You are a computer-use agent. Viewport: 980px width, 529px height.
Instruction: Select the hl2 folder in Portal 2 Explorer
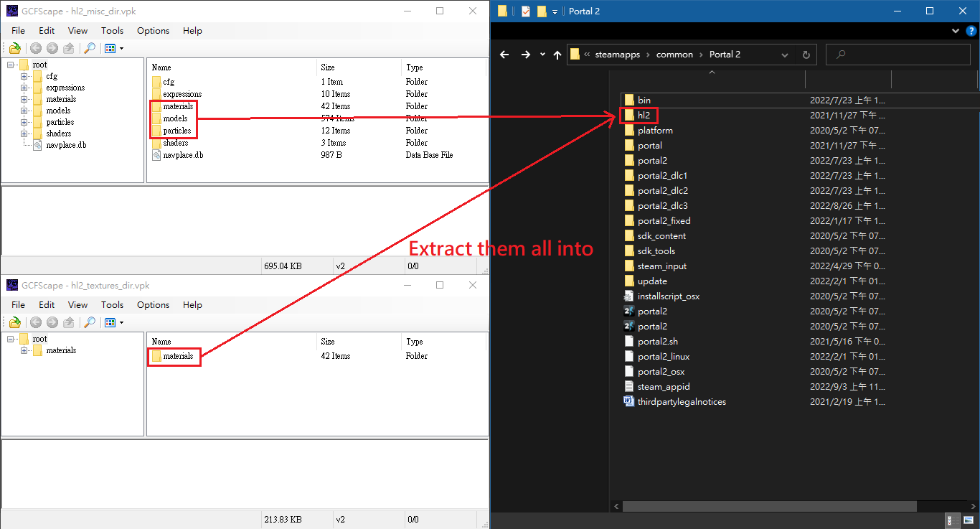tap(644, 116)
